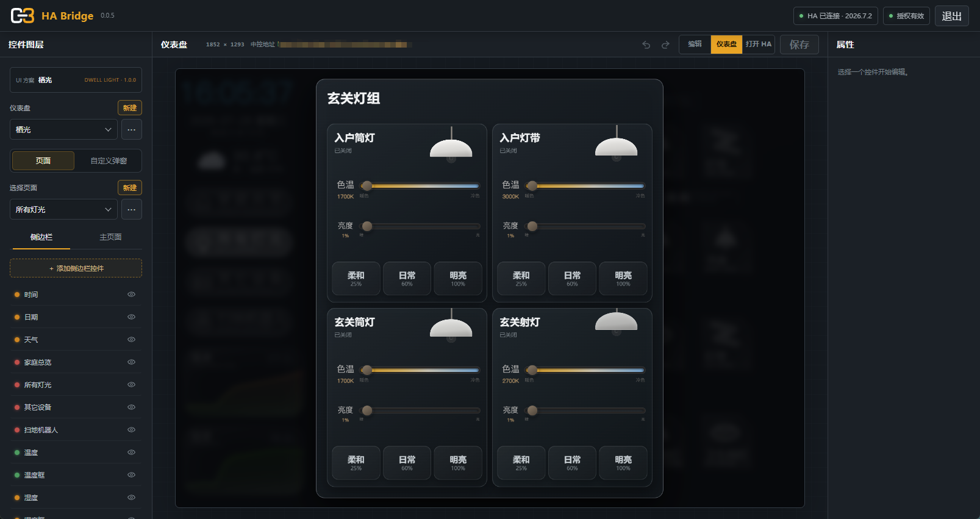This screenshot has height=519, width=980.
Task: Toggle visibility of 扫地机器人 layer
Action: click(x=131, y=430)
